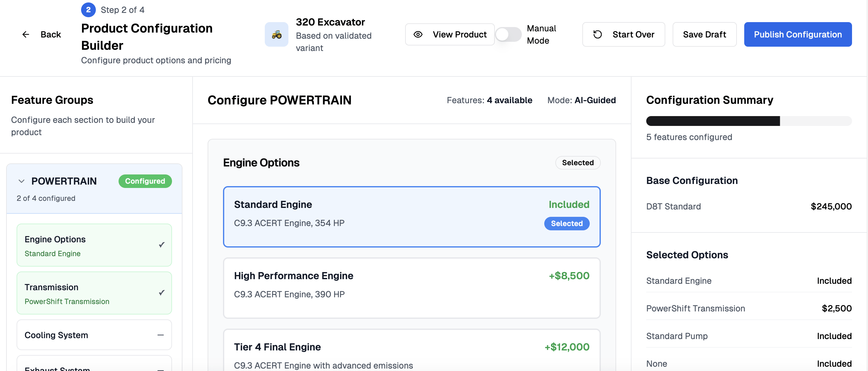Click Start Over button
The height and width of the screenshot is (371, 868).
point(624,34)
